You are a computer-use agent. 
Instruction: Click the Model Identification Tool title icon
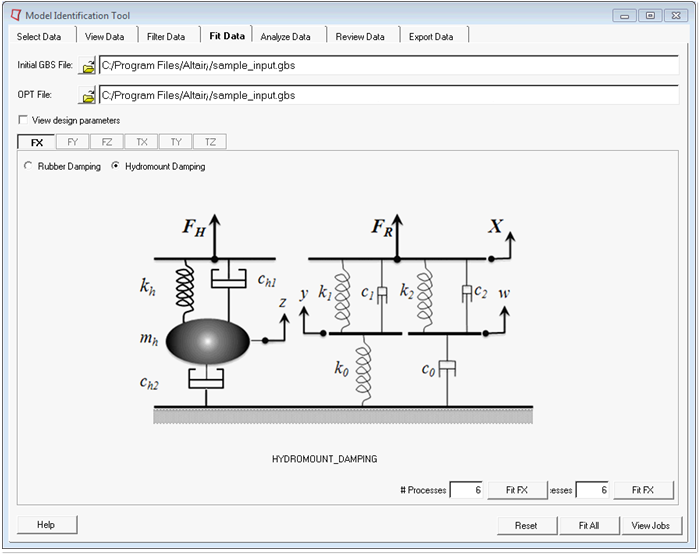point(16,15)
